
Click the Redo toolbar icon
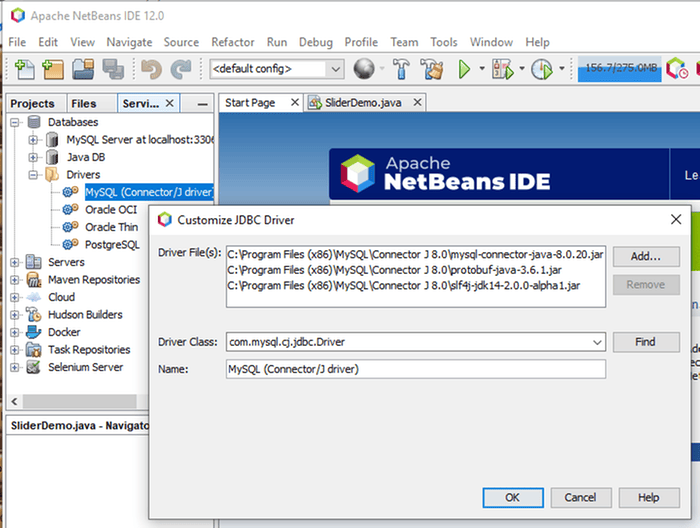181,69
